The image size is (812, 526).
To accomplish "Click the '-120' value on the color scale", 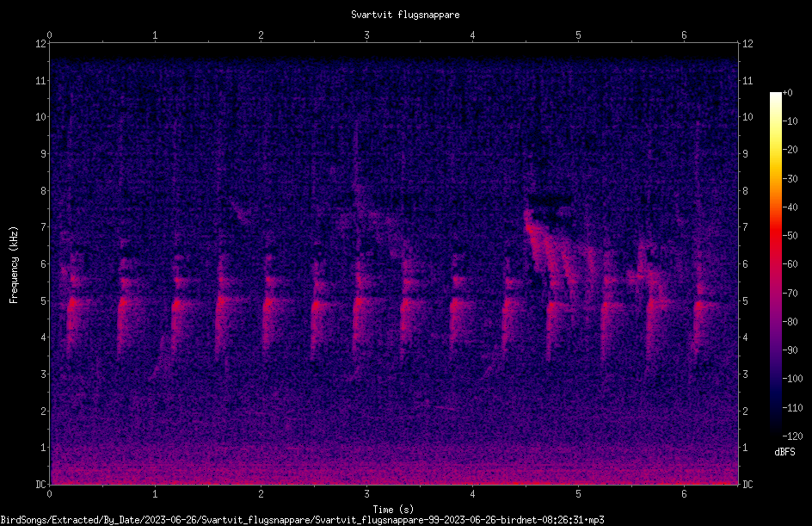I will (x=792, y=436).
